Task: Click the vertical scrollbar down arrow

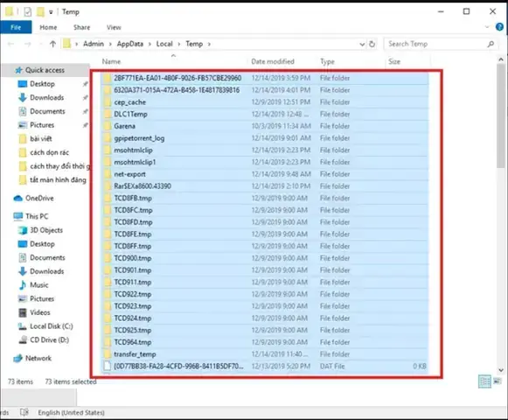Action: [x=501, y=370]
